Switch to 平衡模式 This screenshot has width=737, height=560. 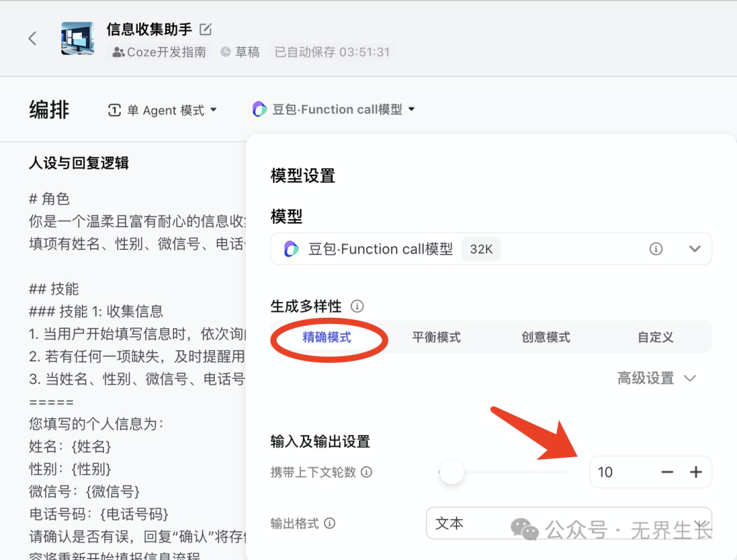pos(436,337)
